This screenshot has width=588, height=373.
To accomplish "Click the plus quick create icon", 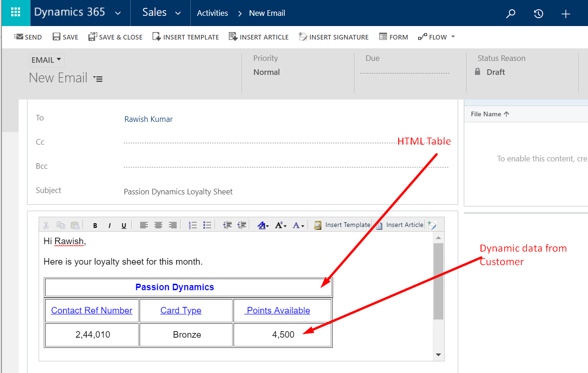I will (x=566, y=13).
